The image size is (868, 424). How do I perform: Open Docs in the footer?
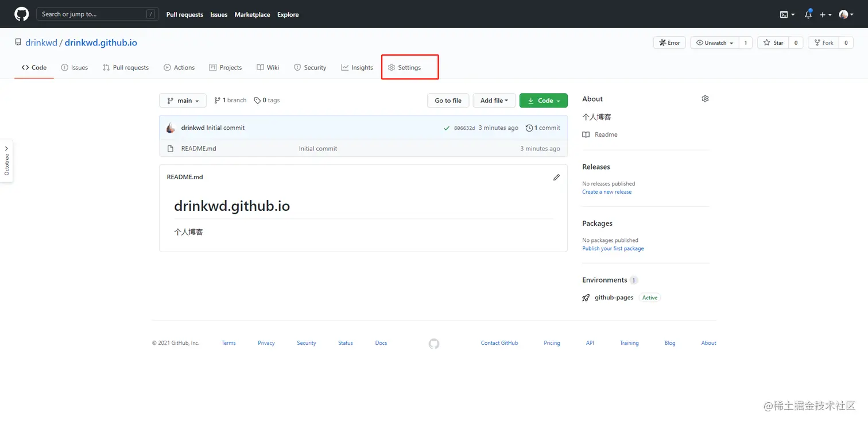pos(381,343)
